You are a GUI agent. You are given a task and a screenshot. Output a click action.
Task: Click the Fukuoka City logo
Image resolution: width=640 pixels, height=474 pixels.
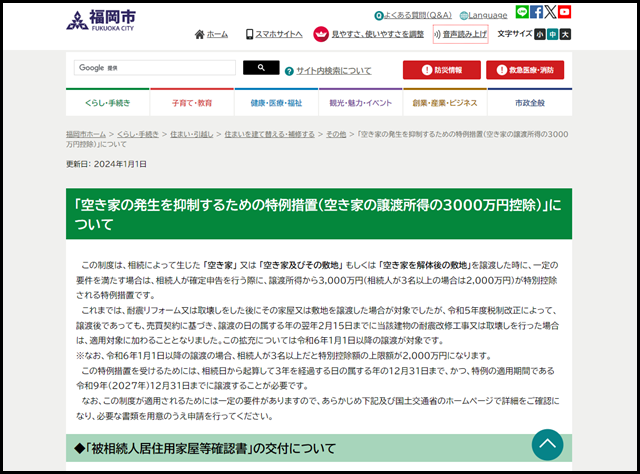pos(101,20)
